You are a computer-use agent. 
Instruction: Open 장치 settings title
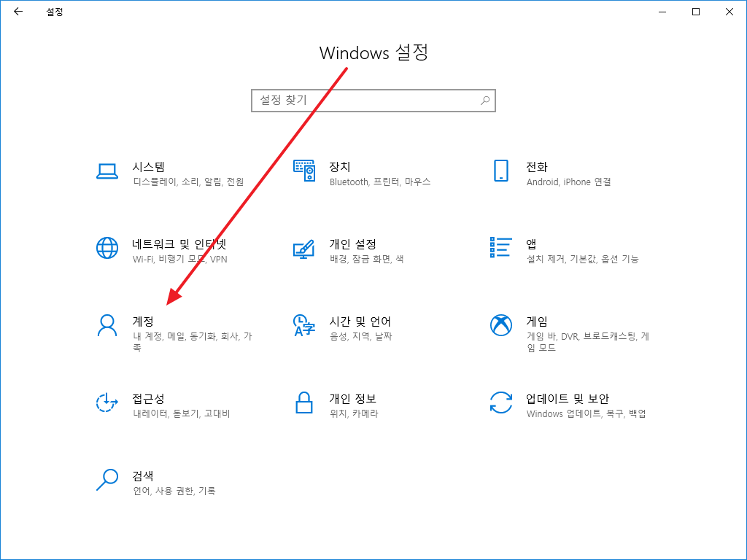(x=340, y=167)
